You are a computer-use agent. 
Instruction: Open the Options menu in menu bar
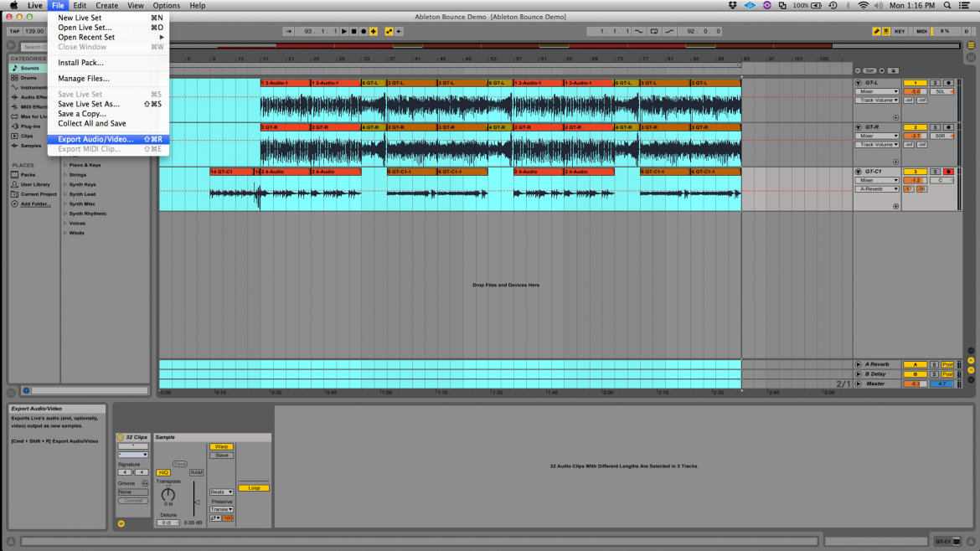pyautogui.click(x=166, y=6)
